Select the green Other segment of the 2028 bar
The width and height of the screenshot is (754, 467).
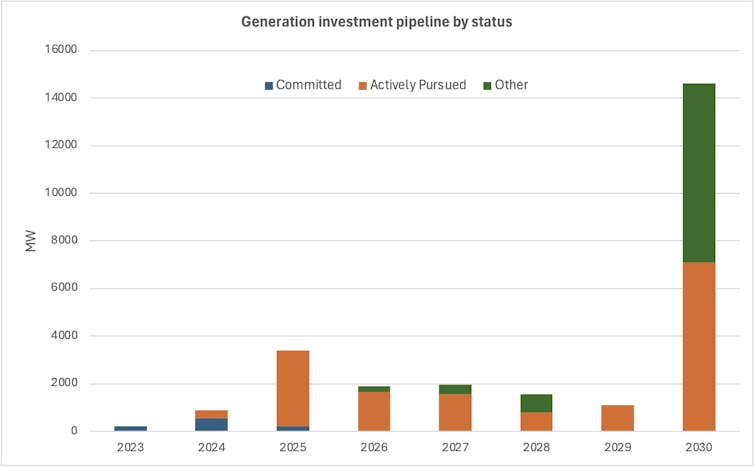click(x=536, y=403)
